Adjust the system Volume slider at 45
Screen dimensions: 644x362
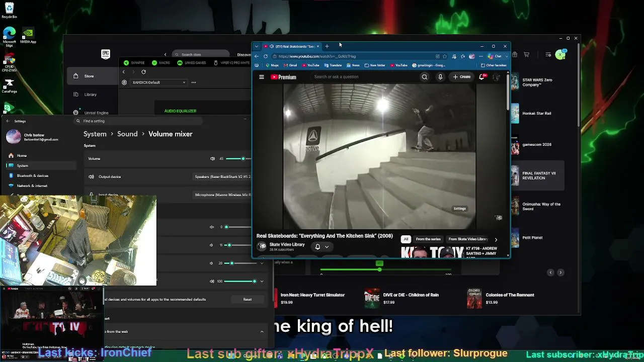pyautogui.click(x=243, y=159)
